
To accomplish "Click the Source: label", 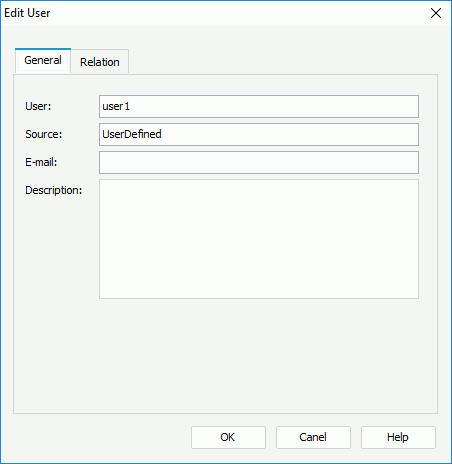I will (x=44, y=134).
